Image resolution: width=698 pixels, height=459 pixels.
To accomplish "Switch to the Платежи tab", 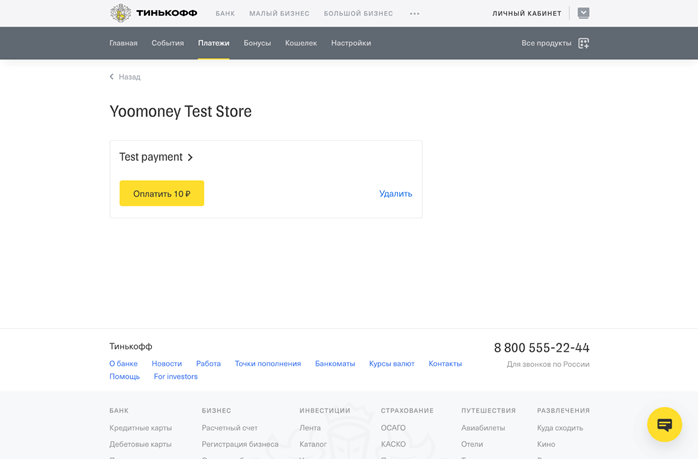I will point(213,43).
